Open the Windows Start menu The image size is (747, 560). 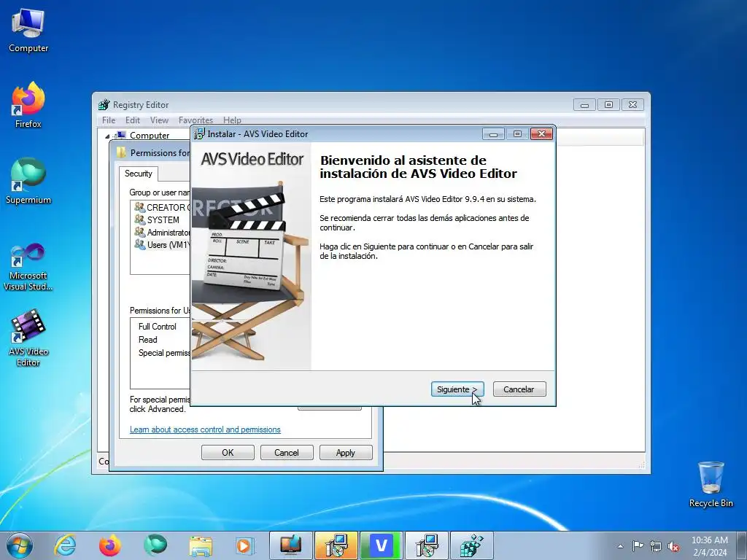[20, 545]
